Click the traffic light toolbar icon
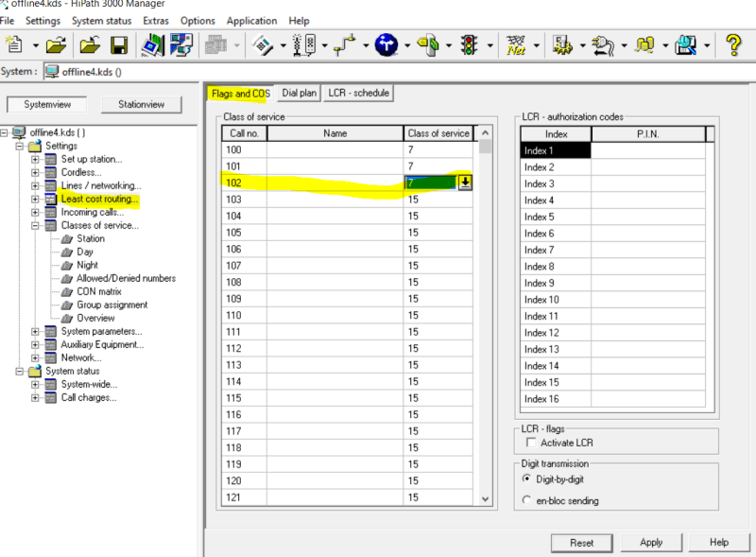 (469, 44)
